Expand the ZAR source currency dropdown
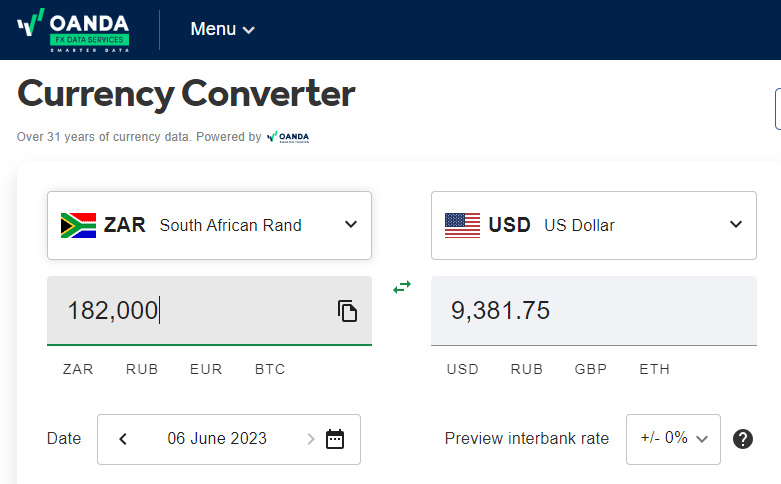 click(351, 225)
